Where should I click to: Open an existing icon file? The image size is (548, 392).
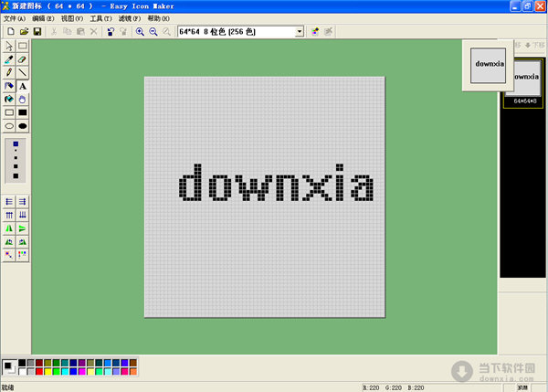(x=24, y=31)
